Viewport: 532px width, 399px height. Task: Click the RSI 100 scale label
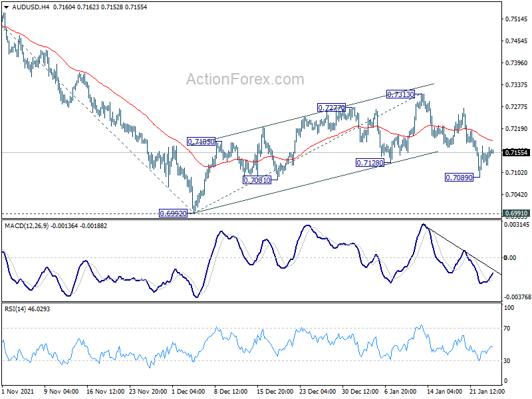[x=509, y=308]
